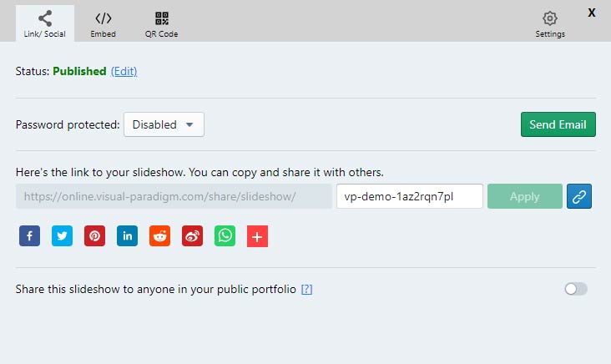
Task: Select the Link/Social tab
Action: pyautogui.click(x=45, y=24)
